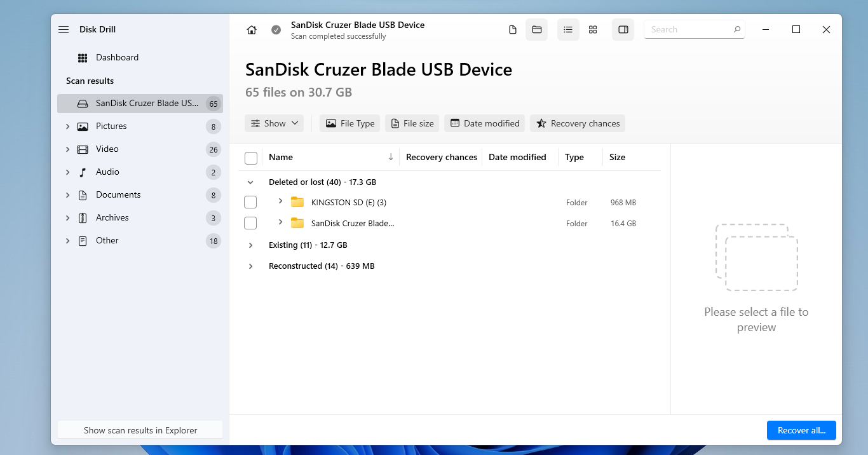Click the search magnifier icon
This screenshot has width=868, height=455.
737,29
